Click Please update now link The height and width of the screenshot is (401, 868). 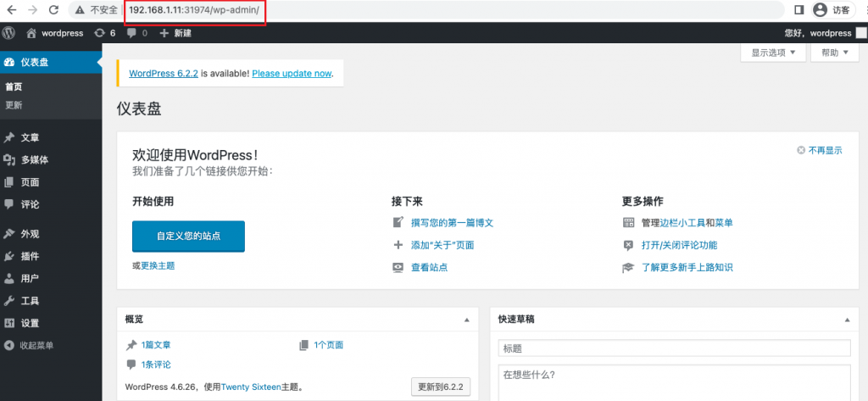[x=292, y=73]
